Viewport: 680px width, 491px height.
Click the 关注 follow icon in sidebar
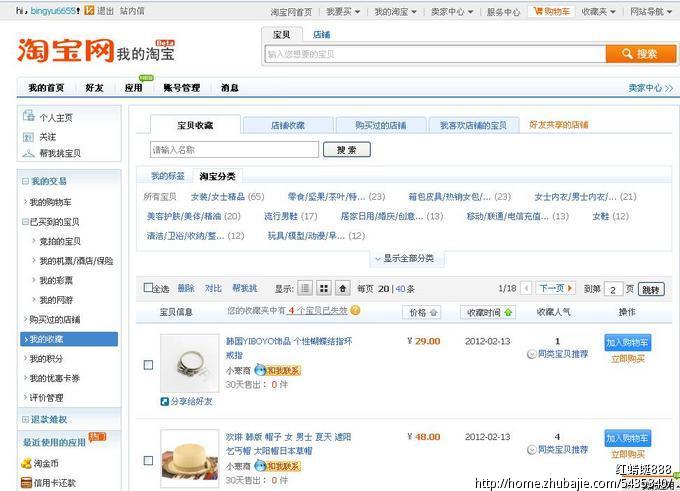28,137
